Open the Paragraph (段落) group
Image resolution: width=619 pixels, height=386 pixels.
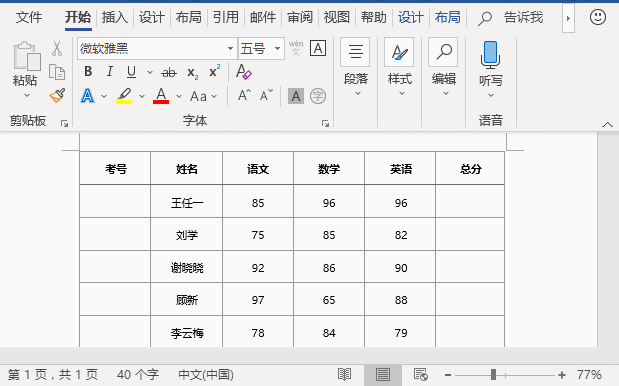tap(356, 68)
